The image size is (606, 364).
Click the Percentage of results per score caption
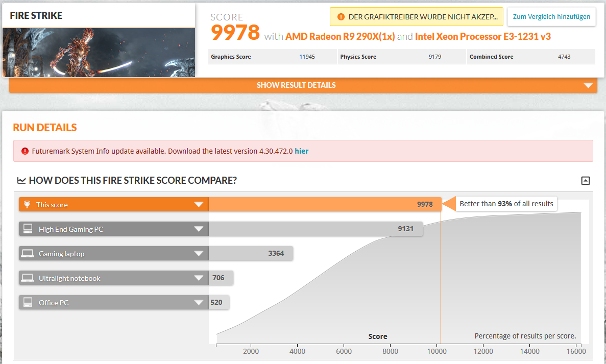click(x=525, y=336)
